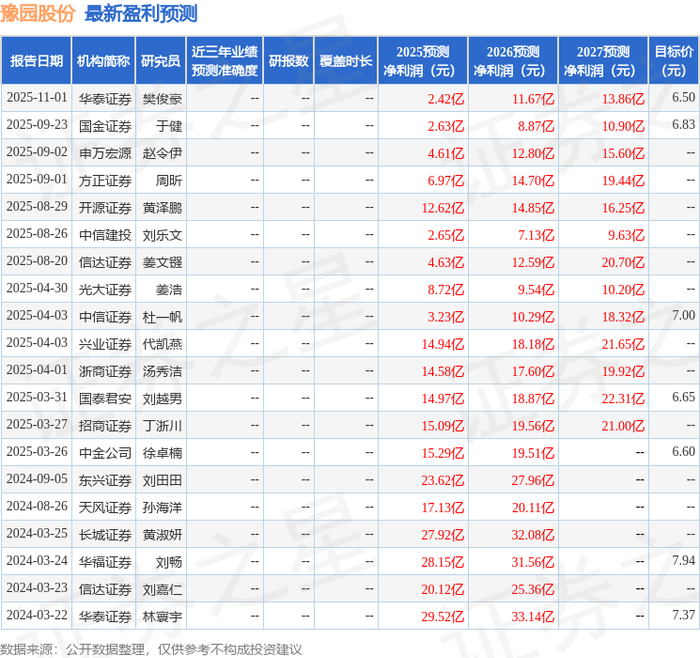Click the 8.72亿 profit value

(446, 289)
